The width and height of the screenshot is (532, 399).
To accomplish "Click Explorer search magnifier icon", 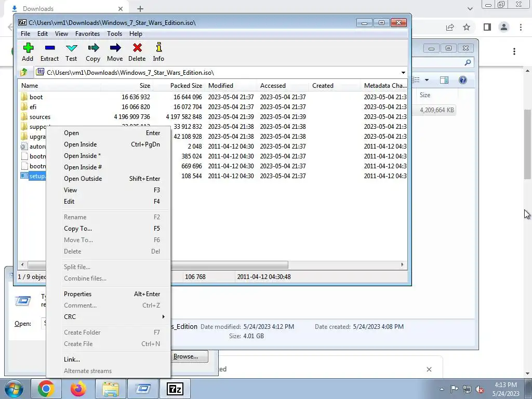I will click(x=468, y=62).
